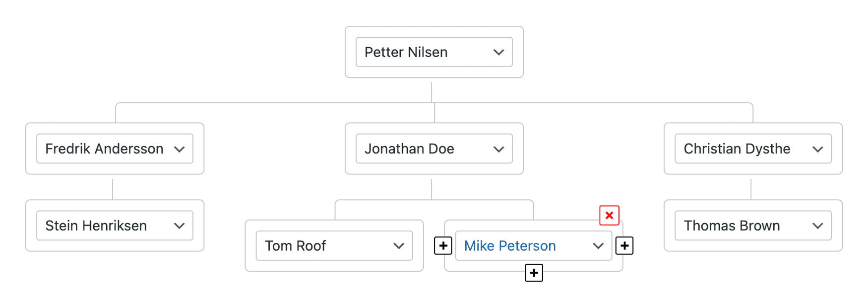Add a node left of Mike Peterson

443,245
